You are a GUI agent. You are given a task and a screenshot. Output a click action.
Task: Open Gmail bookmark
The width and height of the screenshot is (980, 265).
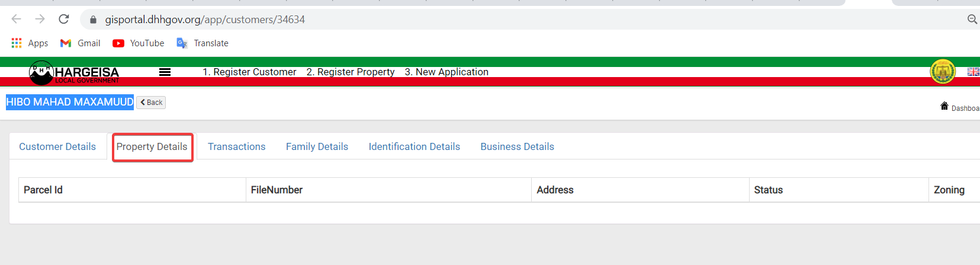[81, 43]
